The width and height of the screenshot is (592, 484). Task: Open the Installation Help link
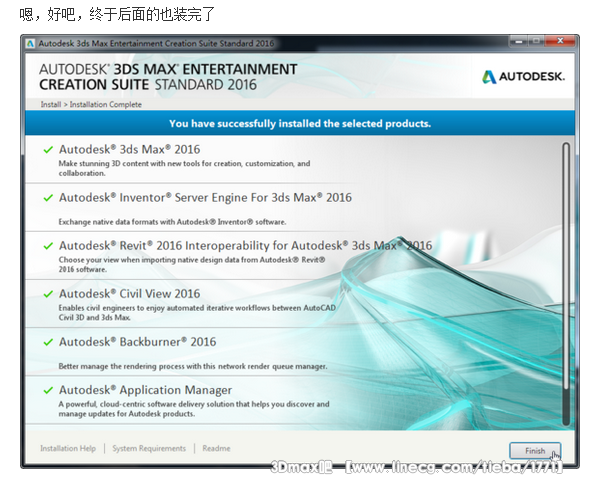click(x=68, y=448)
